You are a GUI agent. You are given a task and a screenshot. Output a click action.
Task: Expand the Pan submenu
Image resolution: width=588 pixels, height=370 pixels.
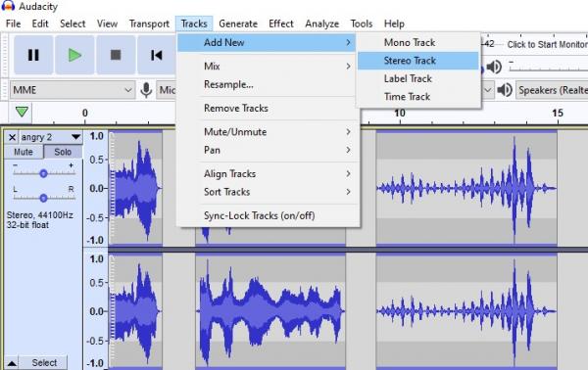tap(267, 150)
